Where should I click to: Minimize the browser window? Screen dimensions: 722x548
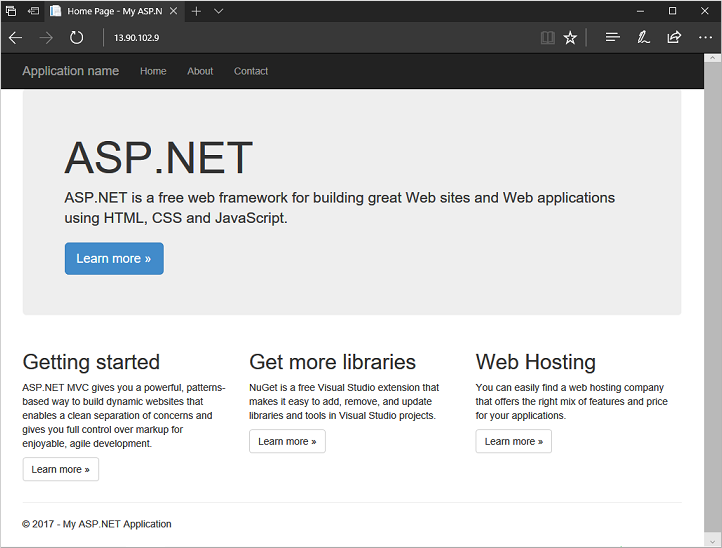click(x=640, y=11)
